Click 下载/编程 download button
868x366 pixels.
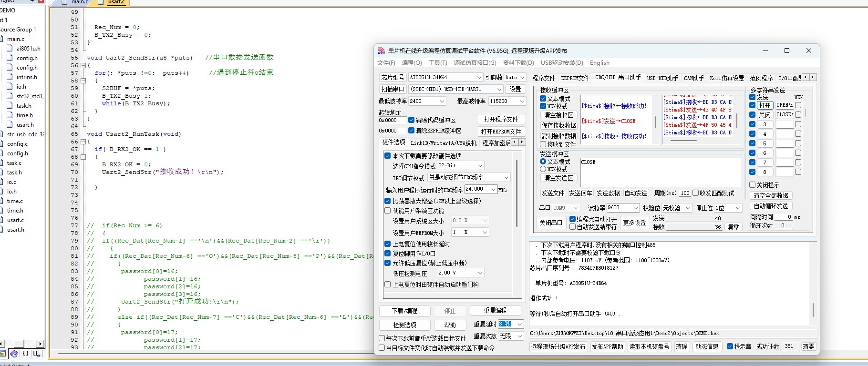coord(404,311)
